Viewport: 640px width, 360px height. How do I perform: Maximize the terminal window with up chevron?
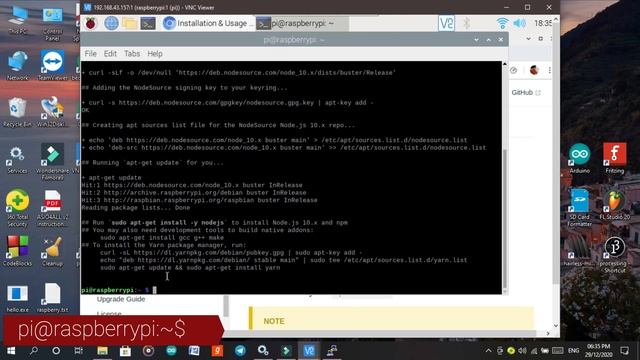coord(489,40)
